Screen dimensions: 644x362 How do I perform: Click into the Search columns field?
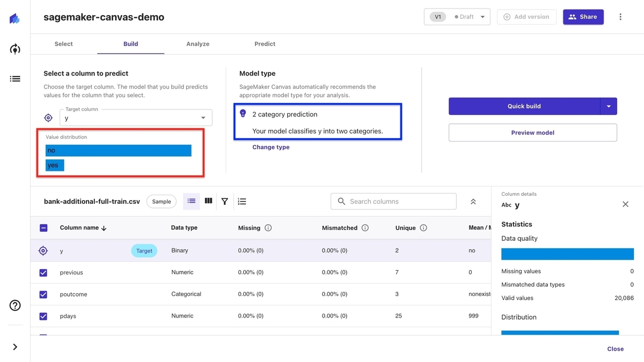click(393, 202)
